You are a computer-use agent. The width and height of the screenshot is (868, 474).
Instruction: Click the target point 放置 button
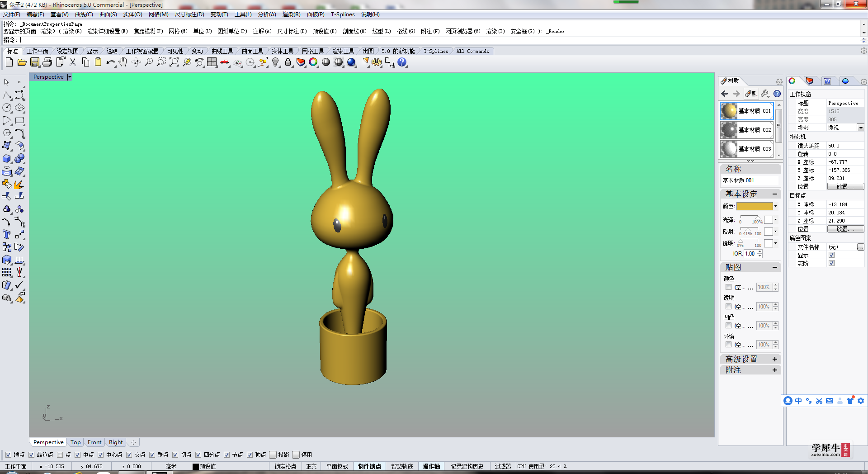point(845,229)
